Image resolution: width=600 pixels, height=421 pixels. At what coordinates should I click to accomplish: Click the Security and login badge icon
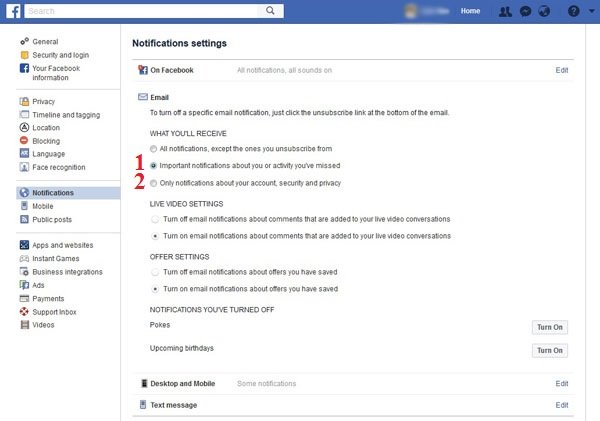coord(24,55)
